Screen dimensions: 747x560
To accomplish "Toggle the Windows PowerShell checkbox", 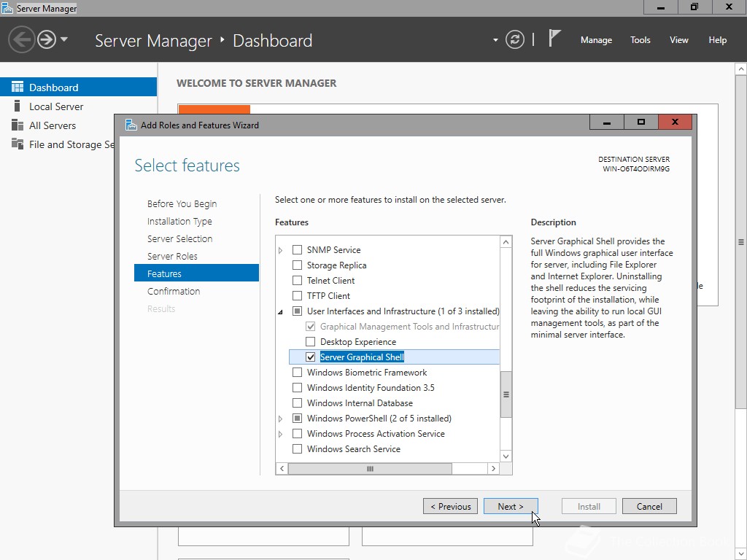I will (298, 418).
